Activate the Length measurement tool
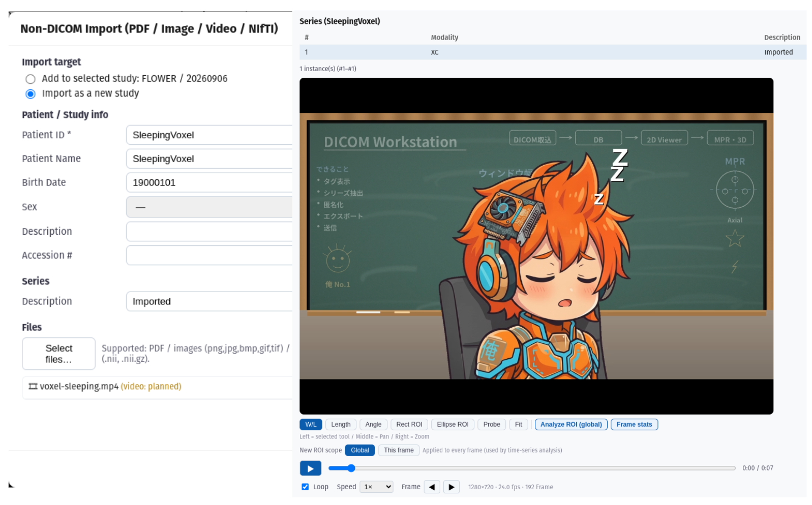The height and width of the screenshot is (505, 812). 341,424
